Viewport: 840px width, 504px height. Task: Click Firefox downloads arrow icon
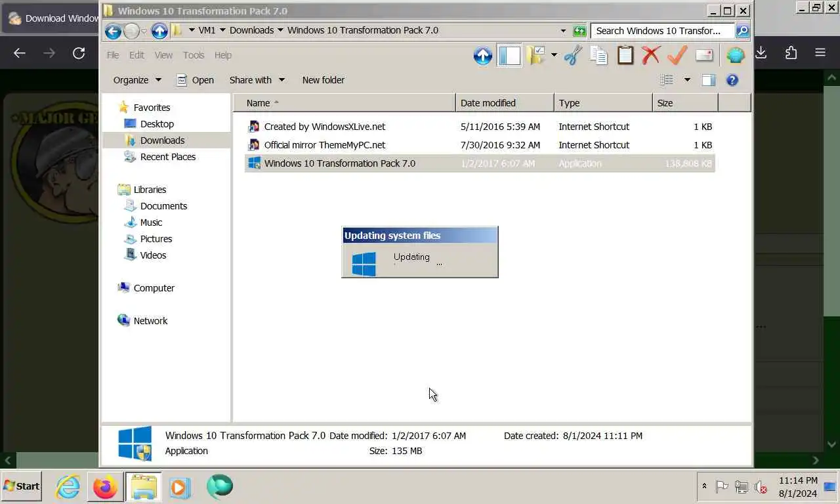click(761, 53)
